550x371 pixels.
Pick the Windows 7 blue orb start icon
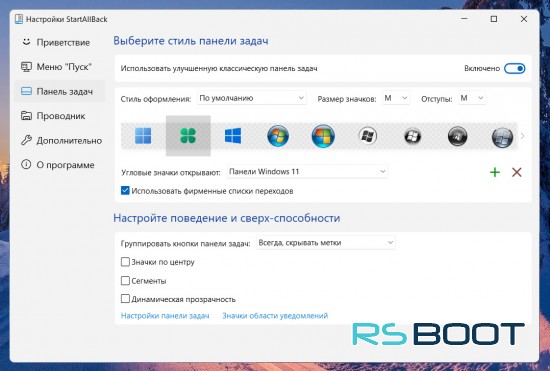pos(278,136)
